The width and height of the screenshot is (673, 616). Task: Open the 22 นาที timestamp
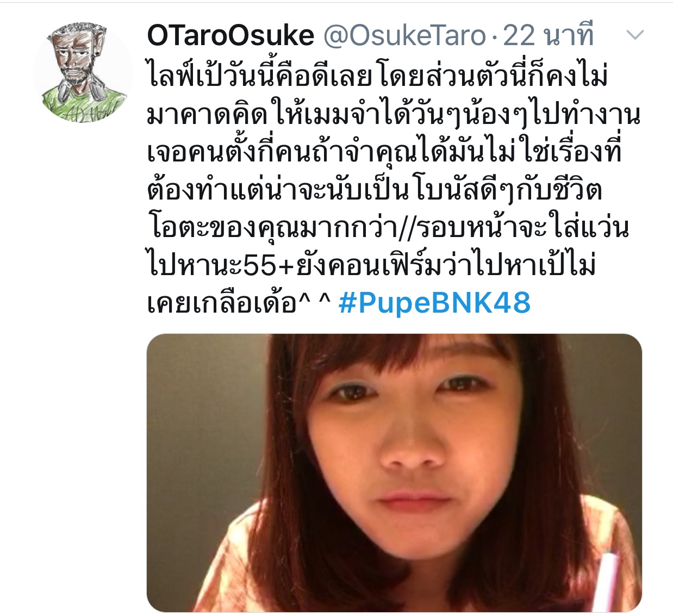[x=548, y=36]
